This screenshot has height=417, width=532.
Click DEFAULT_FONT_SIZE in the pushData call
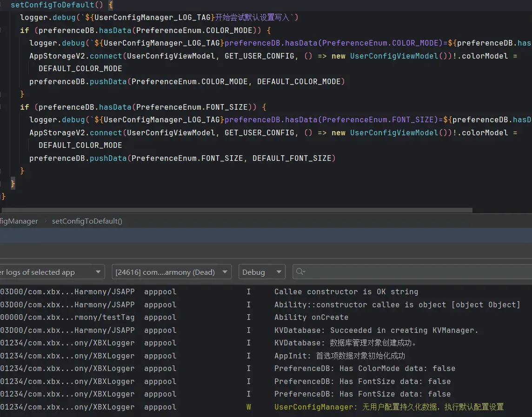[292, 158]
